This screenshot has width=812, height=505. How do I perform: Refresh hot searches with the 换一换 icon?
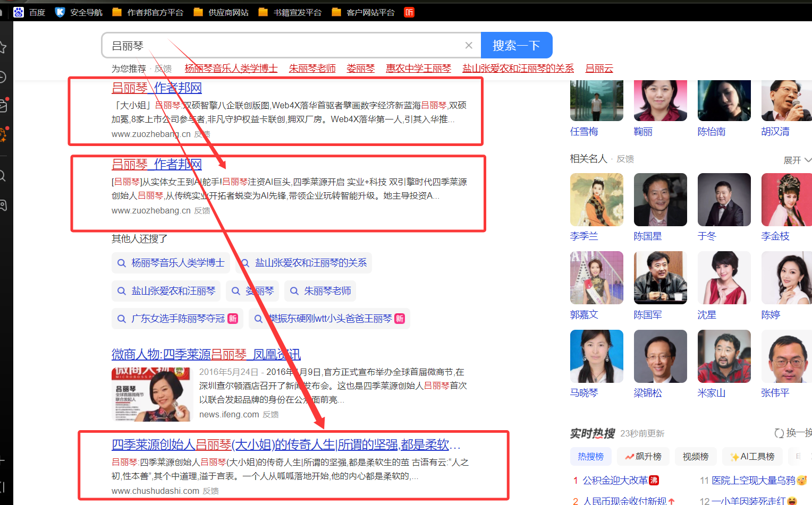(x=779, y=433)
